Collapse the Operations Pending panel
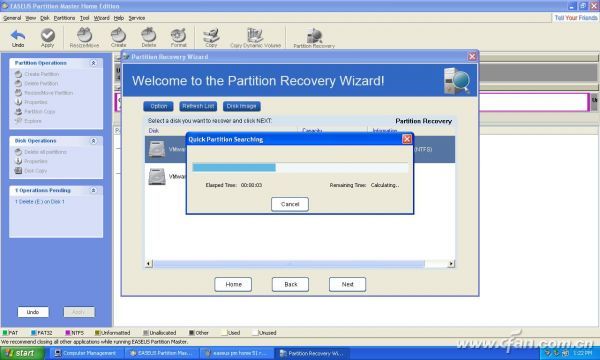600x360 pixels. point(93,190)
